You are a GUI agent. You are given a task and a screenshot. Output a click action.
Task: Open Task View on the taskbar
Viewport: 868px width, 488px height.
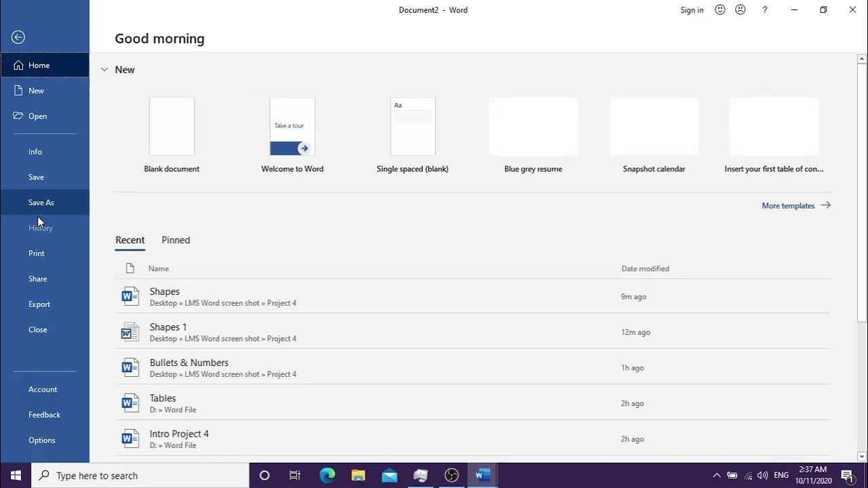tap(295, 476)
